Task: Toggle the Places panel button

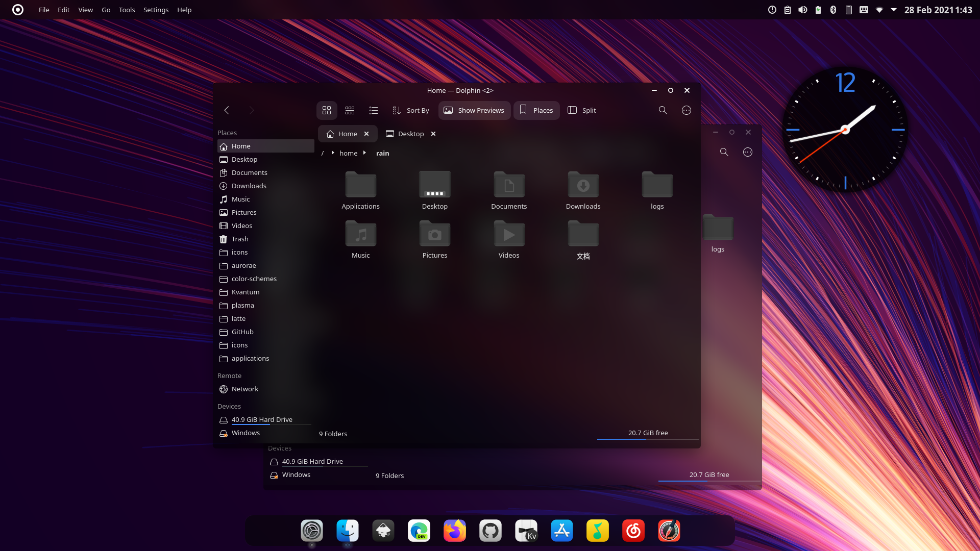Action: tap(536, 110)
